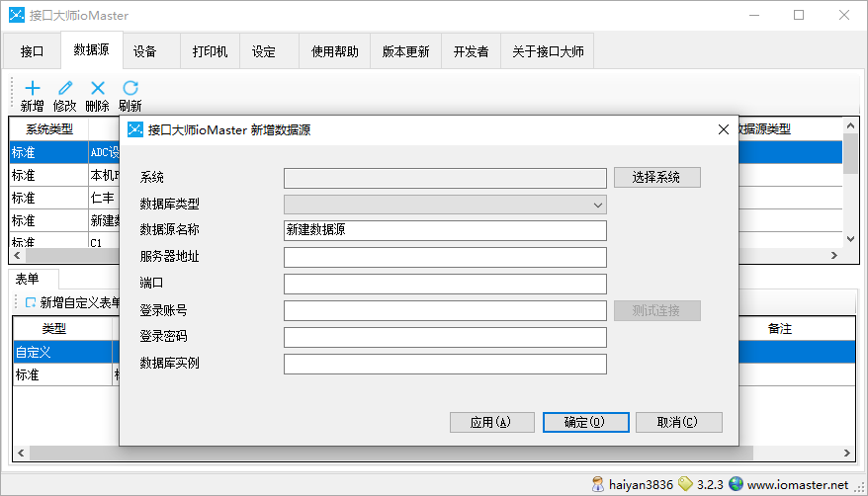Focus the 登录密码 text field
Viewport: 868px width, 496px height.
pos(444,337)
